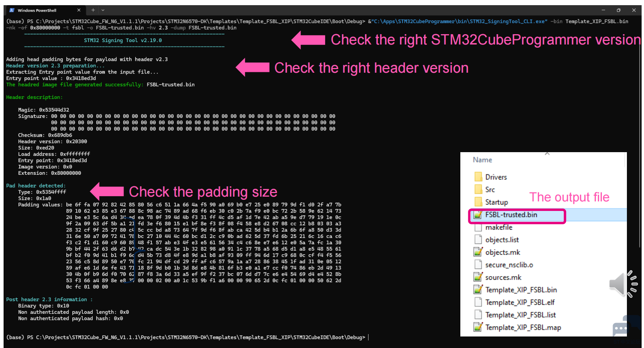The width and height of the screenshot is (644, 348).
Task: Click the Non authenticated payload length: 0x0 line
Action: pos(73,312)
